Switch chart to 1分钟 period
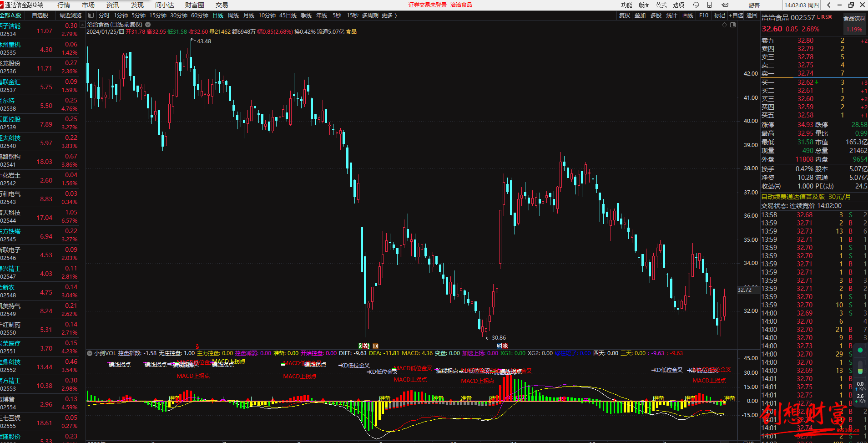This screenshot has height=443, width=868. coord(121,15)
